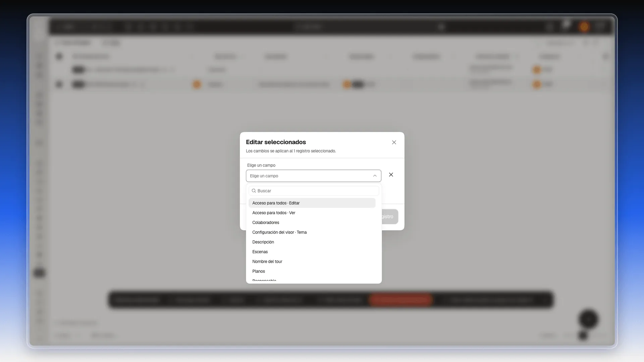Screen dimensions: 644x362
Task: Select Nombre del tour option
Action: pos(312,261)
